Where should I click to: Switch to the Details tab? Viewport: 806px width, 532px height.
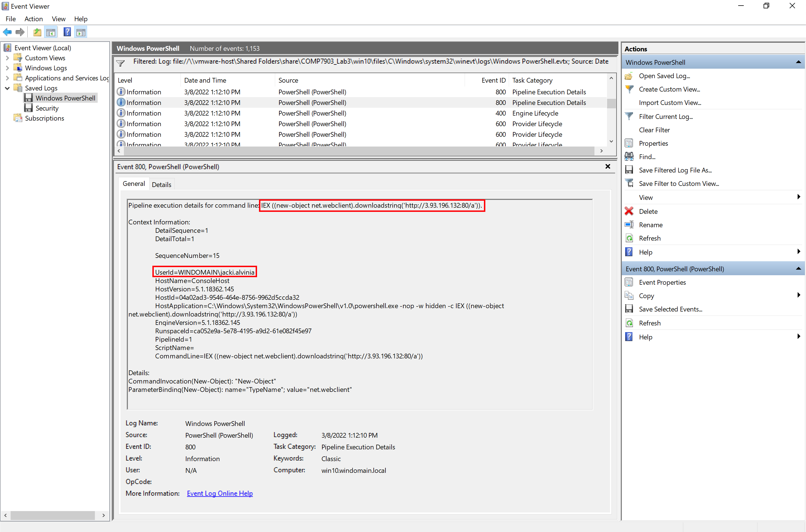162,184
